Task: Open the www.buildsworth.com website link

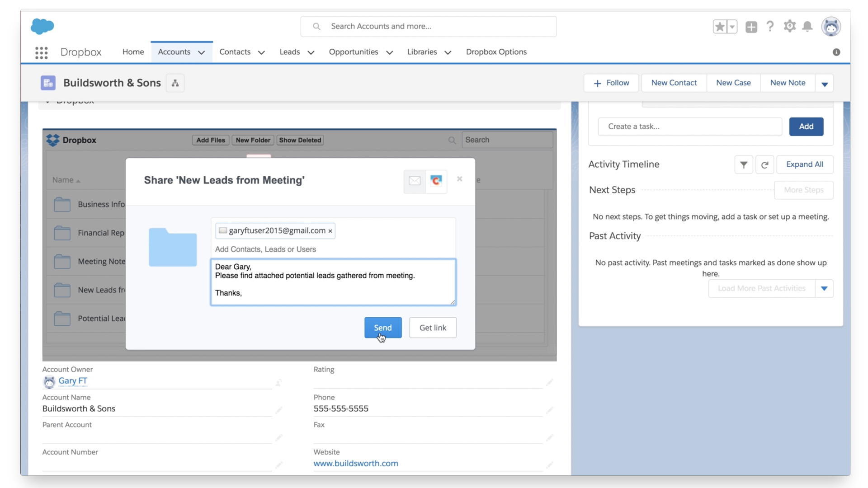Action: pos(356,464)
